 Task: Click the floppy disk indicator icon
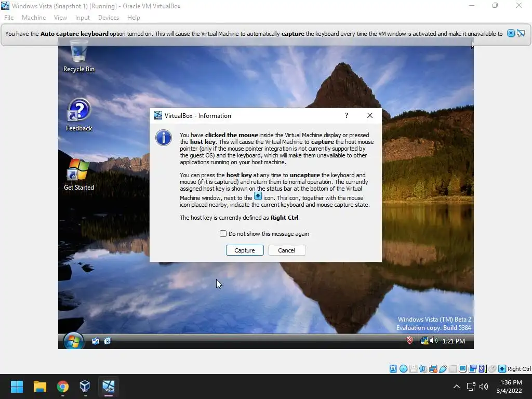click(413, 369)
